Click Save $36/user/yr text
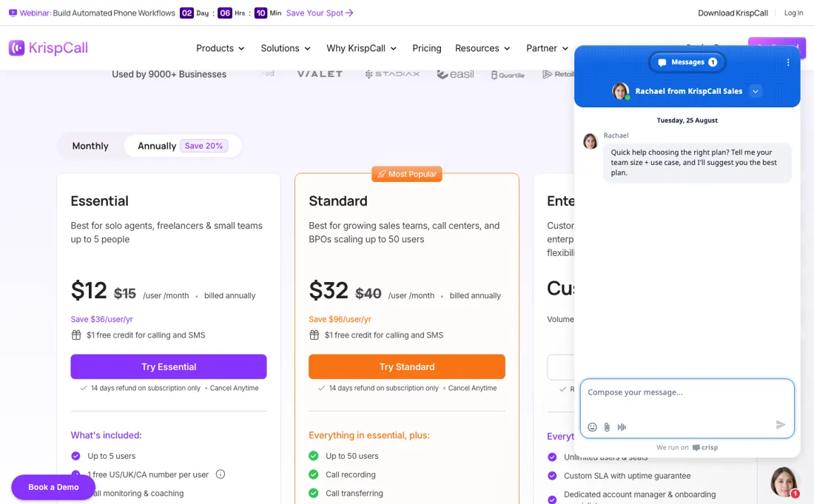This screenshot has width=814, height=504. (102, 319)
